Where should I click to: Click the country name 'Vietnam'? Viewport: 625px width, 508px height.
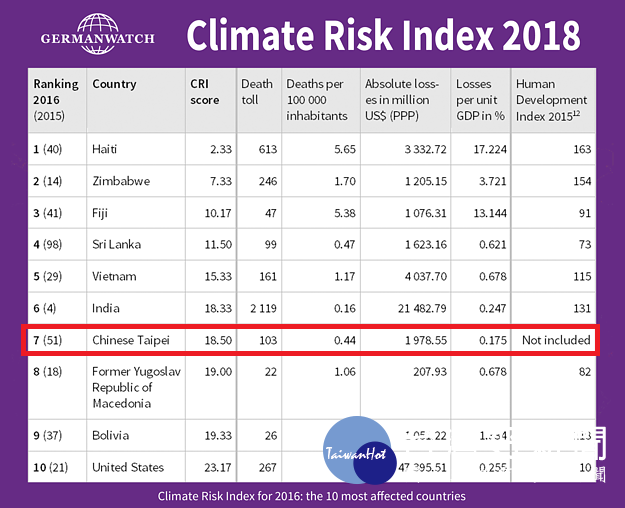(x=114, y=276)
